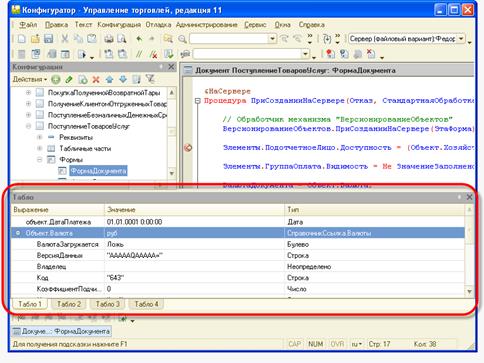This screenshot has width=484, height=363.
Task: Open the Сервер (файловый вариант) dropdown
Action: point(461,39)
